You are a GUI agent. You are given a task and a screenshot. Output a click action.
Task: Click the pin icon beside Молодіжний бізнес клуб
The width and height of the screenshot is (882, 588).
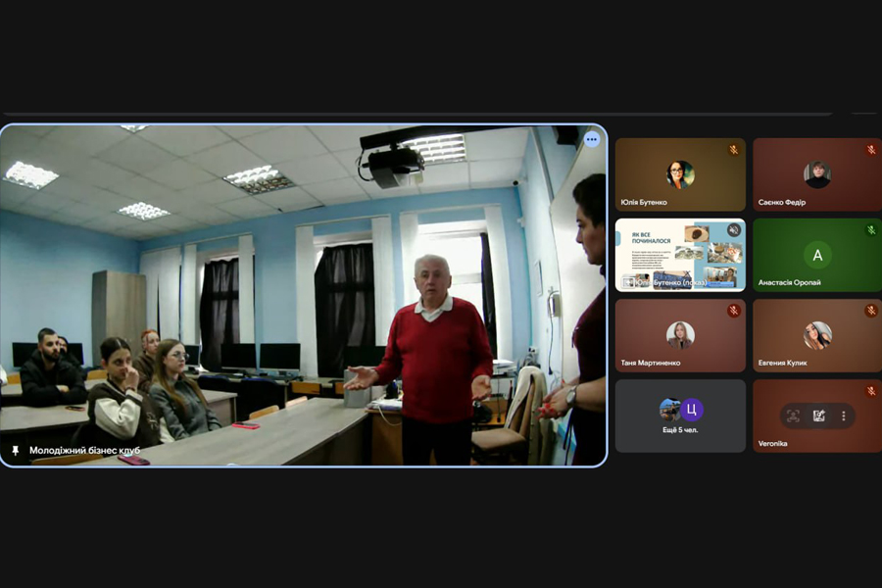16,451
